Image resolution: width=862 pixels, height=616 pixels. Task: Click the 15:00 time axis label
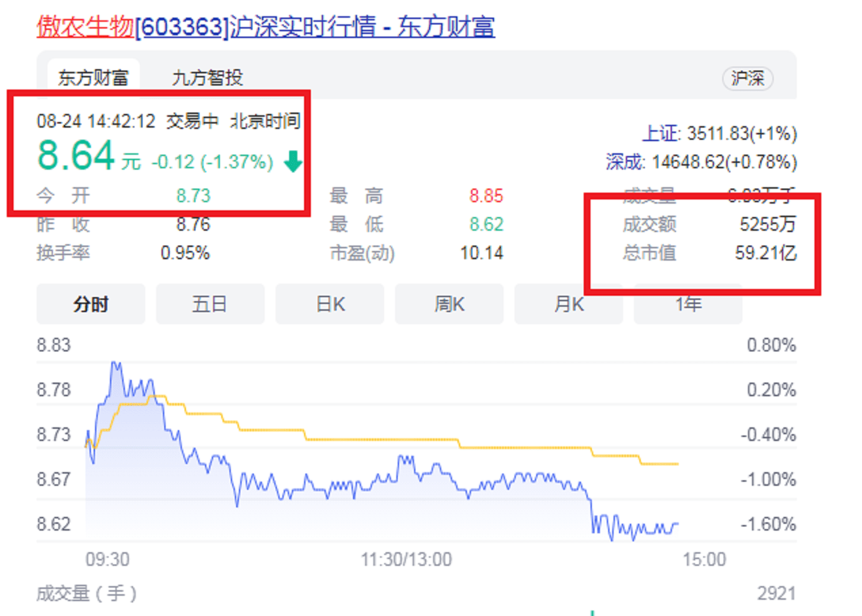705,560
